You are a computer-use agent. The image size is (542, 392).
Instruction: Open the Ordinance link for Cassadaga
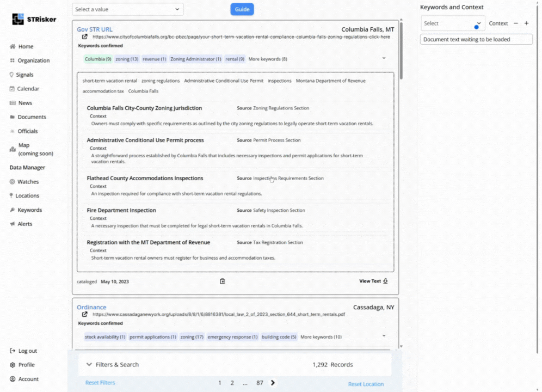pos(91,307)
